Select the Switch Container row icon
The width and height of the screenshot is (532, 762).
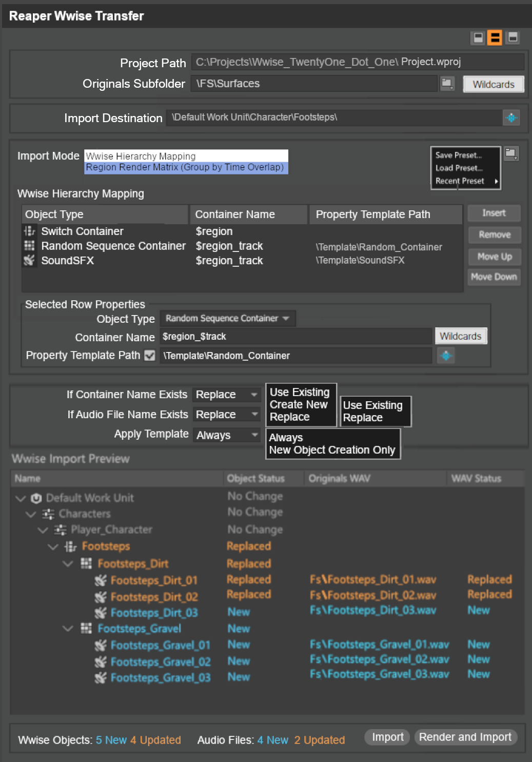coord(30,231)
